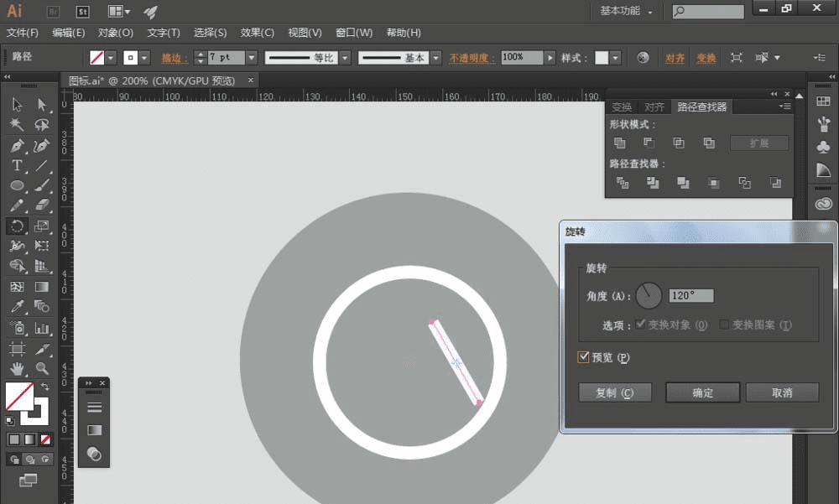This screenshot has height=504, width=839.
Task: Open variable width profile dropdown
Action: click(345, 57)
